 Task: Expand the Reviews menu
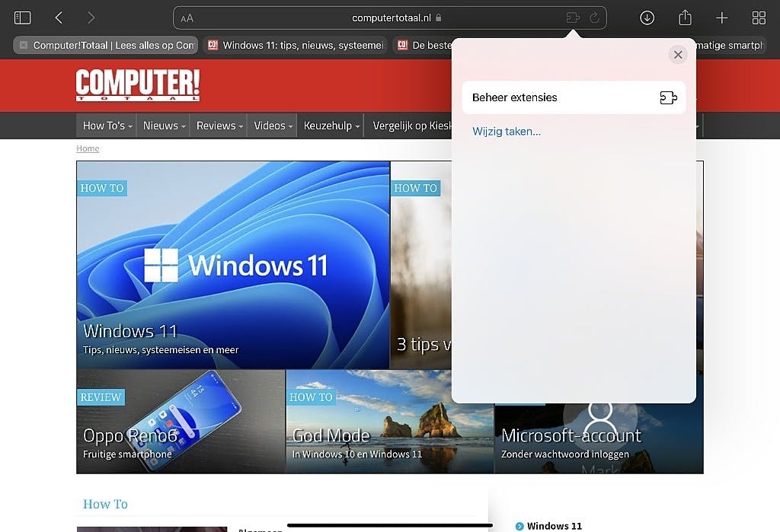click(219, 126)
